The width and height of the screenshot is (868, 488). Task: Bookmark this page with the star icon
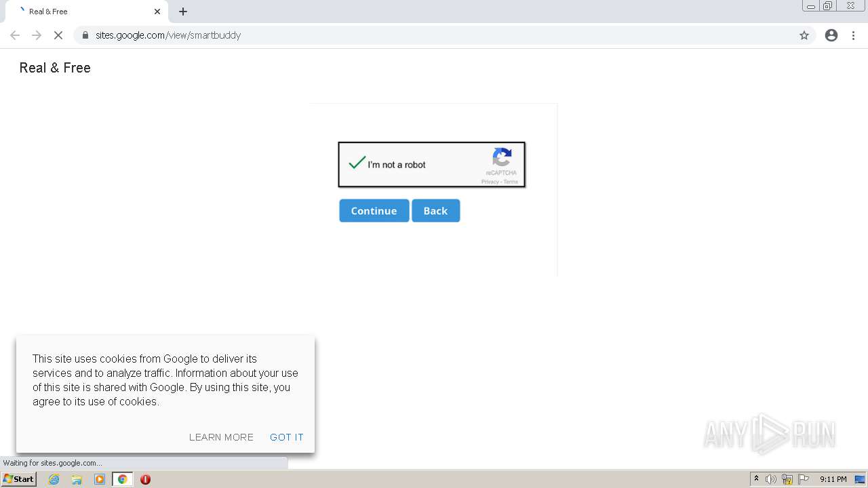tap(804, 35)
